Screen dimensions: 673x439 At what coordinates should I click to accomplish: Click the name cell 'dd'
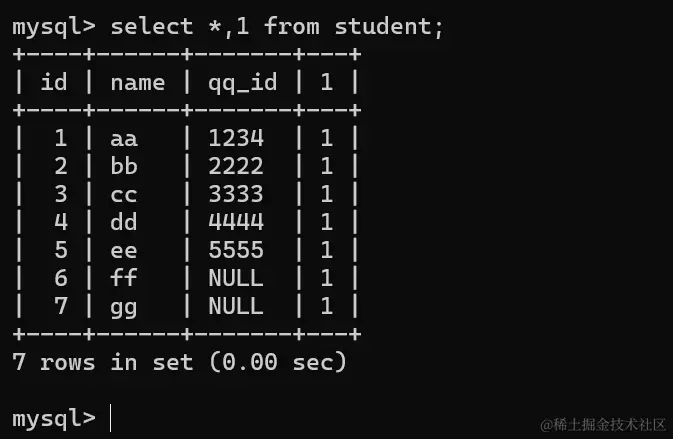point(124,222)
